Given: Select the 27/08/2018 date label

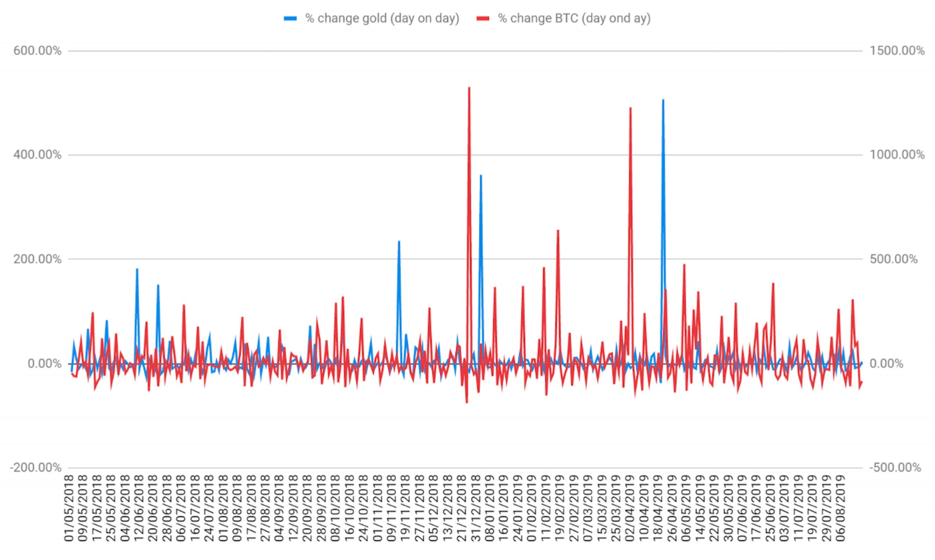Looking at the screenshot, I should 265,508.
